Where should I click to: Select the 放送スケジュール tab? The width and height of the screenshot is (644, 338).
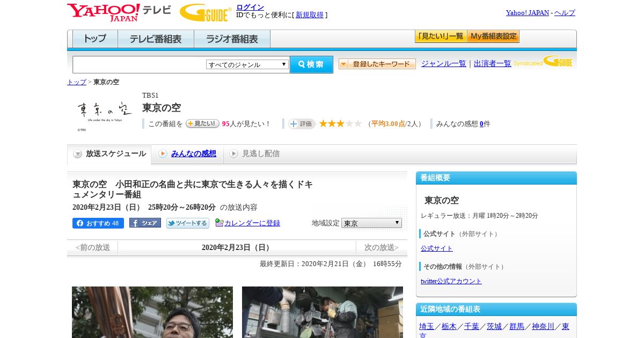109,155
